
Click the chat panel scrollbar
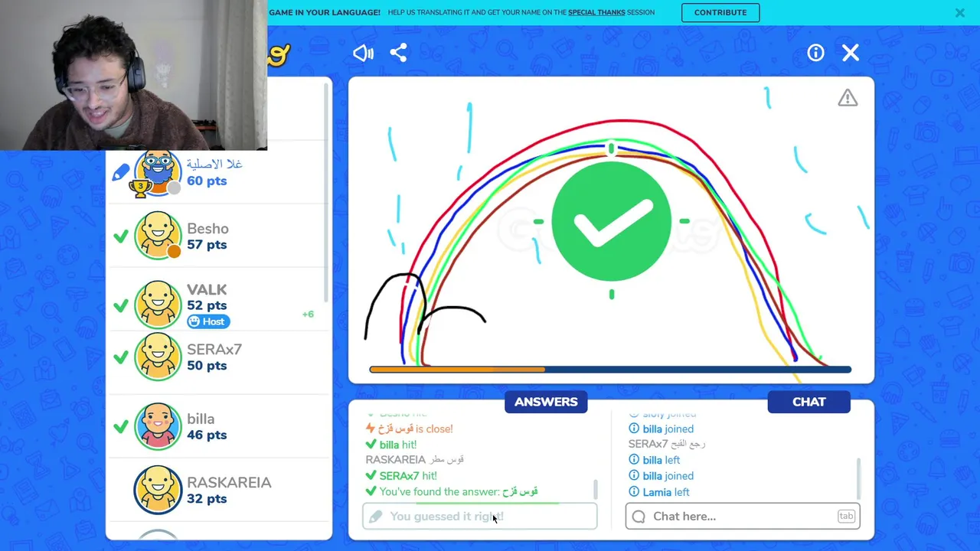858,478
